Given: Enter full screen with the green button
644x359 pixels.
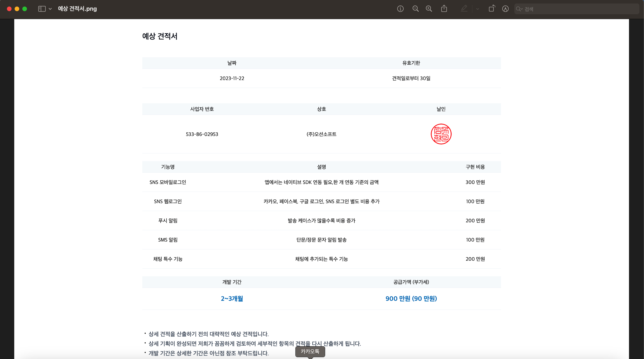Looking at the screenshot, I should click(25, 8).
